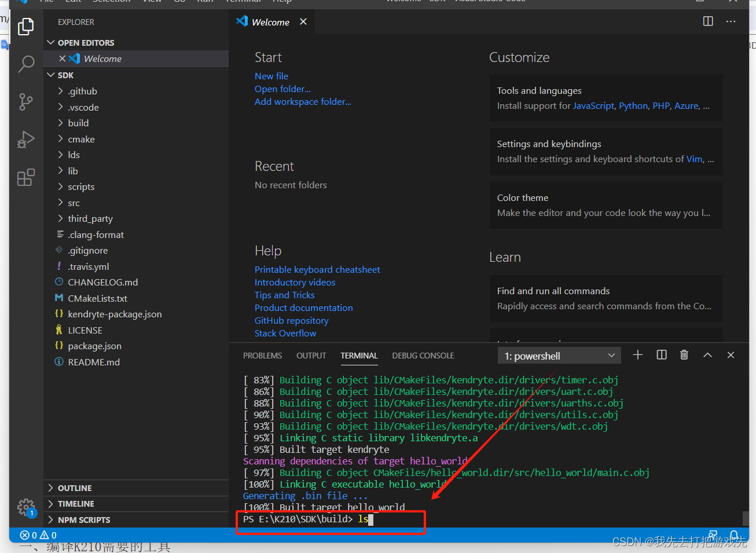
Task: Open the Search view in activity bar
Action: (x=26, y=64)
